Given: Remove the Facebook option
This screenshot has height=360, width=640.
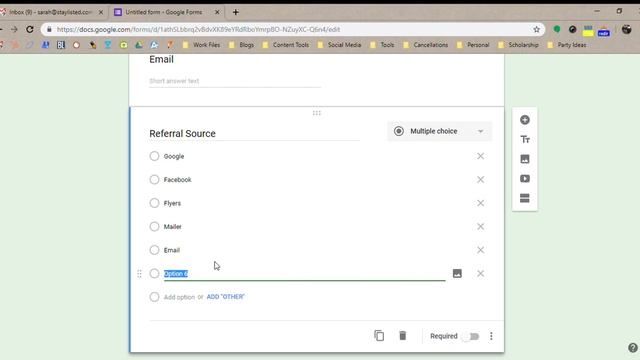Looking at the screenshot, I should 480,180.
